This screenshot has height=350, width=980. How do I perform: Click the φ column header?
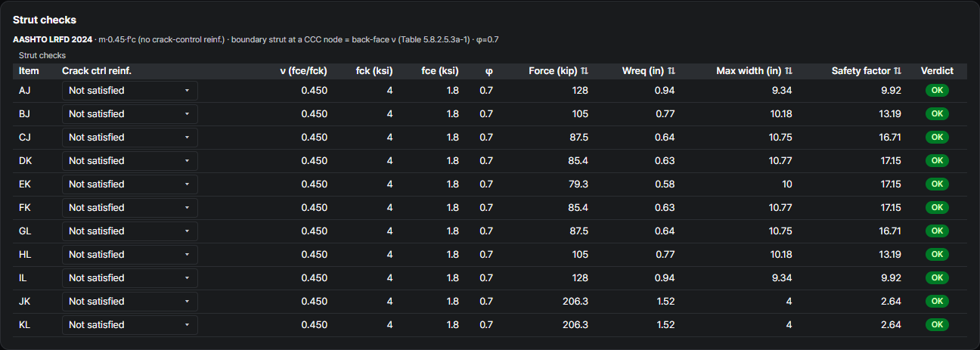488,71
